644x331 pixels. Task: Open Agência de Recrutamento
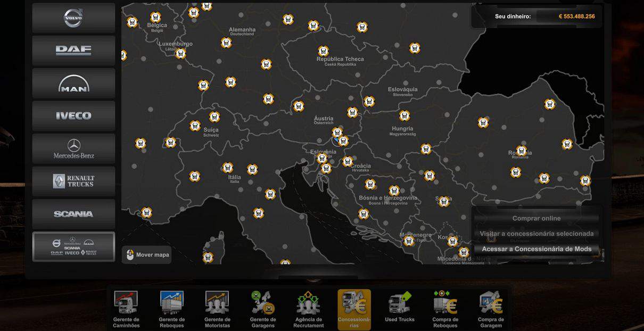pos(309,309)
